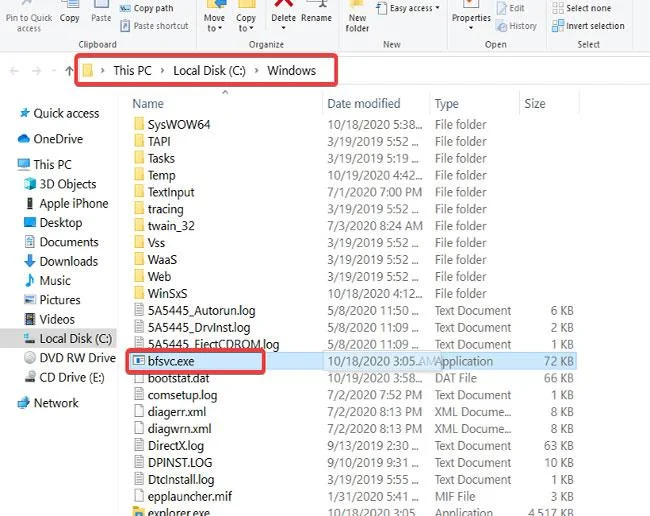The width and height of the screenshot is (650, 516).
Task: Click the History button
Action: [517, 26]
